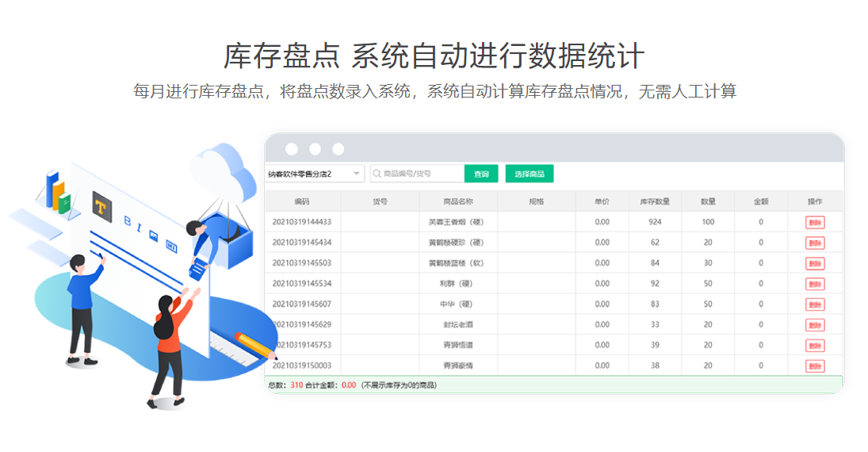Screen dimensions: 868x452
Task: Delete the 封坛老酒 row
Action: pyautogui.click(x=815, y=325)
